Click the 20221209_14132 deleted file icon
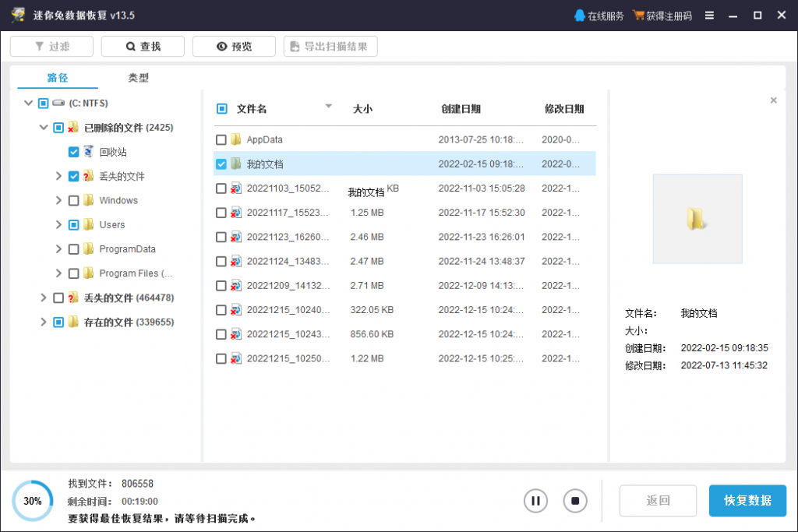 click(x=235, y=285)
